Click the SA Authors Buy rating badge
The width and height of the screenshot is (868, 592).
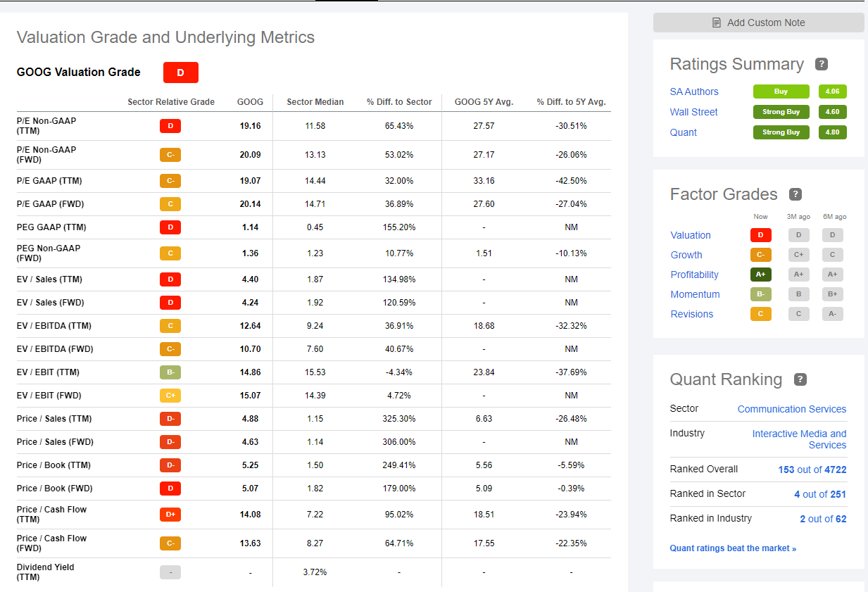point(781,92)
